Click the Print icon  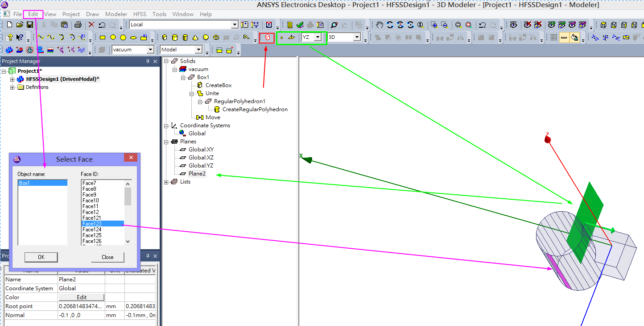click(78, 25)
